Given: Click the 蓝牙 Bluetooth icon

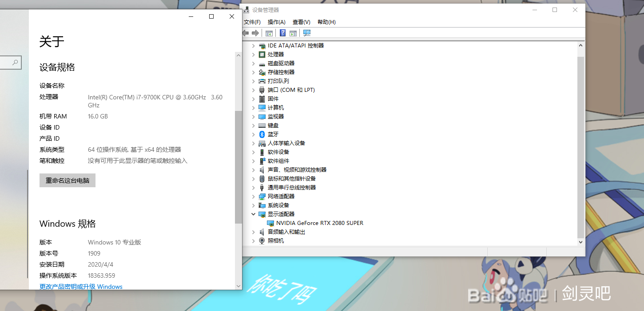Looking at the screenshot, I should 262,134.
